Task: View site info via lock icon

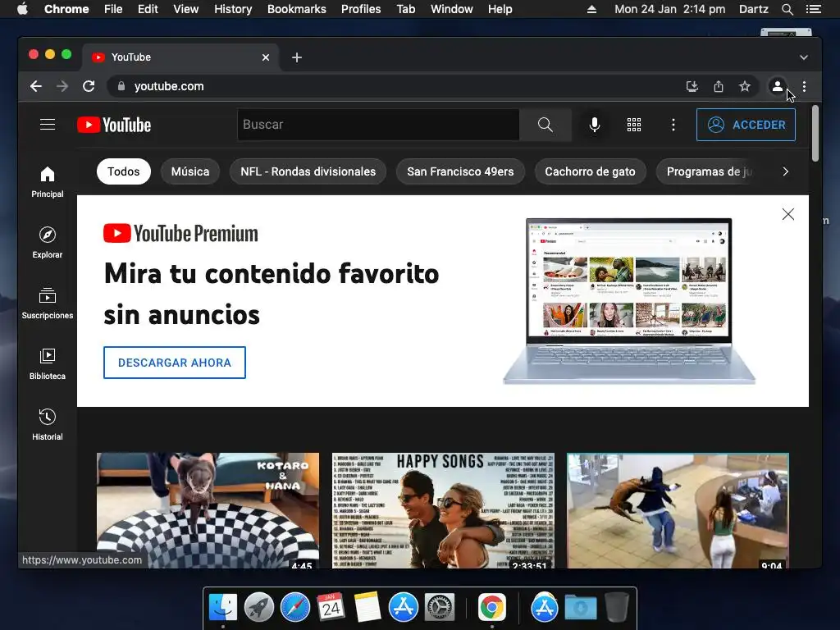Action: (121, 86)
